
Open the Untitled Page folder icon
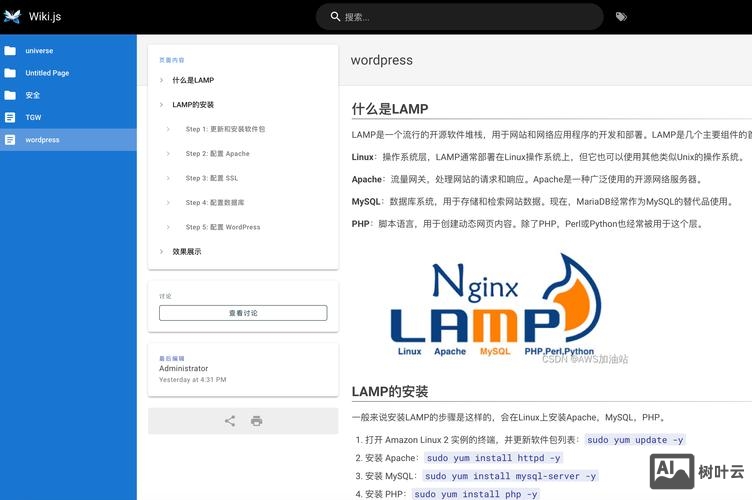pyautogui.click(x=10, y=73)
